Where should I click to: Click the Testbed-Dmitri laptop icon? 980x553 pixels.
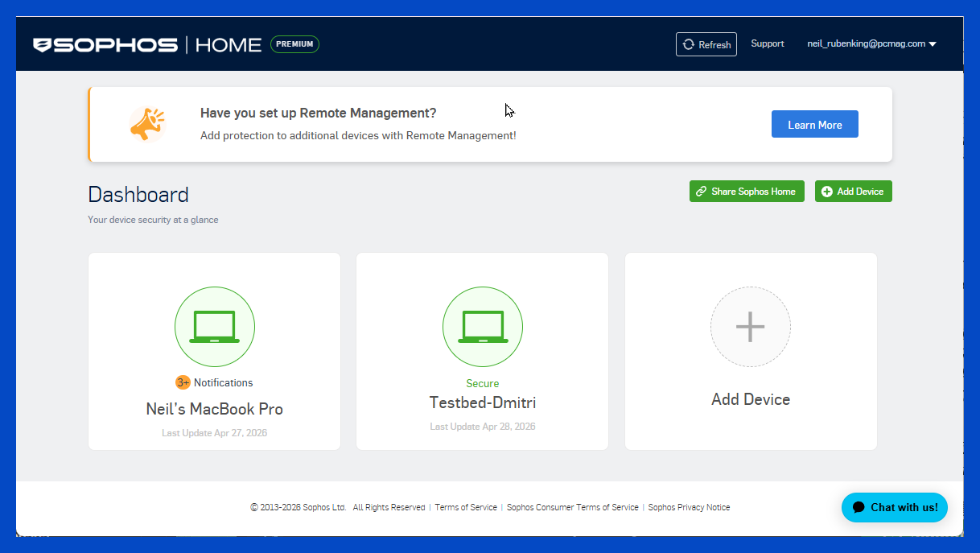click(x=483, y=328)
